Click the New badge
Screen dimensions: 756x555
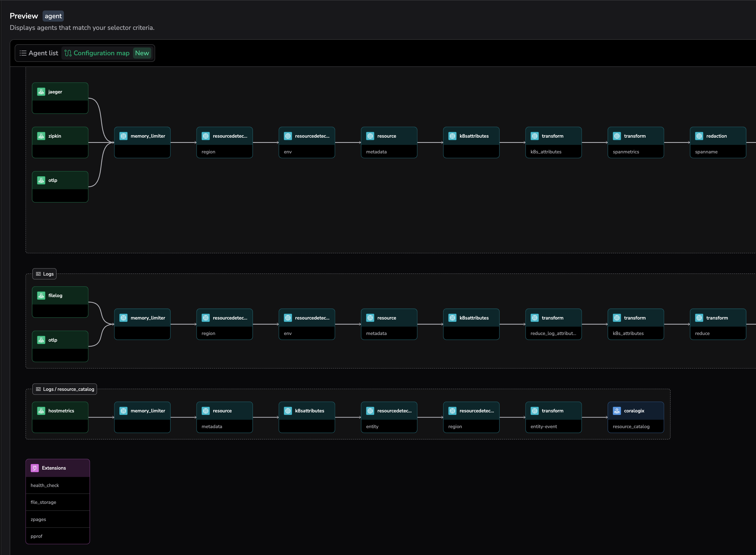click(142, 53)
